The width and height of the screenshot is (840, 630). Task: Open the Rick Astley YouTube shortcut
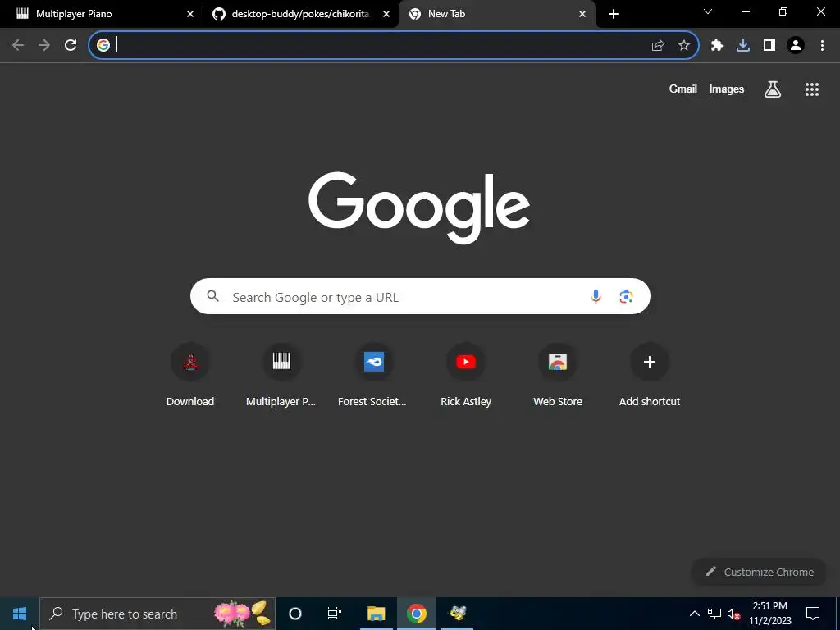(x=466, y=375)
